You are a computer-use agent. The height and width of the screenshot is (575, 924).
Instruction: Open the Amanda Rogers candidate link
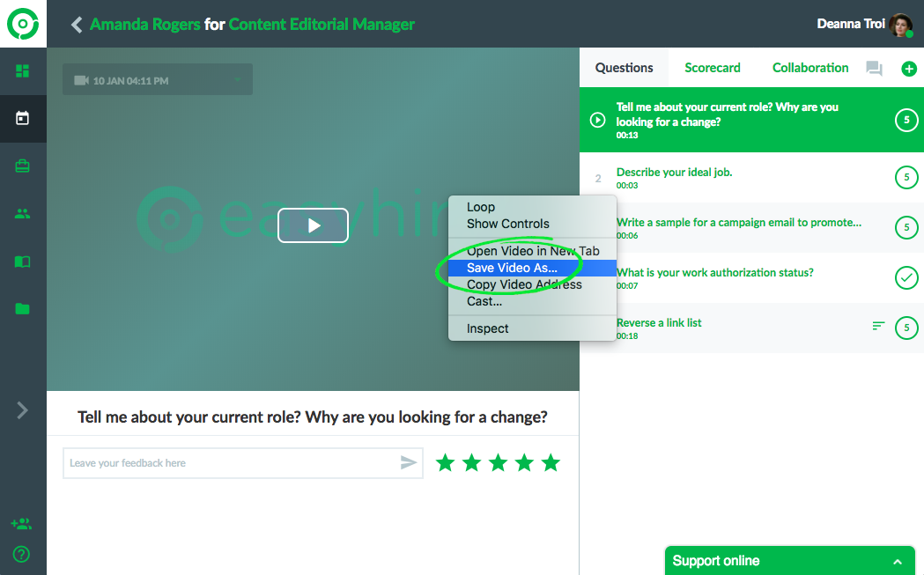coord(145,25)
